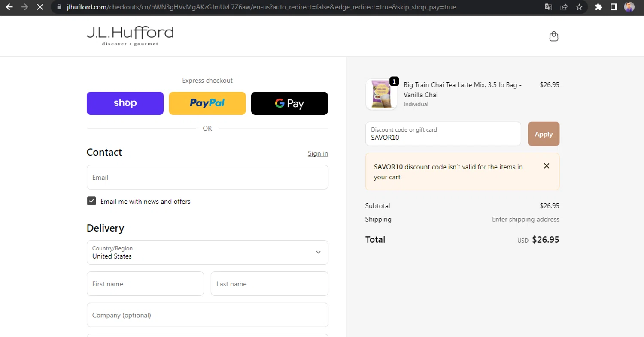Click the Delivery section heading
Screen dimensions: 644x337
click(105, 228)
